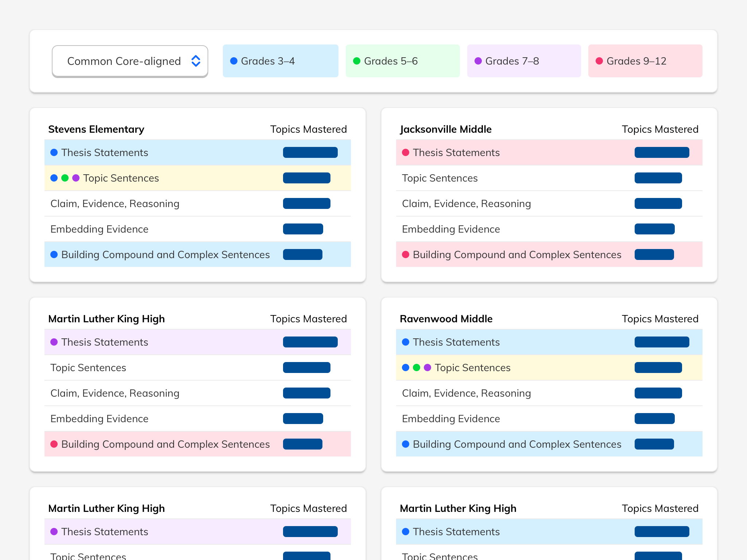The height and width of the screenshot is (560, 747).
Task: Select Embedding Evidence row in first MLK High card
Action: tap(99, 419)
